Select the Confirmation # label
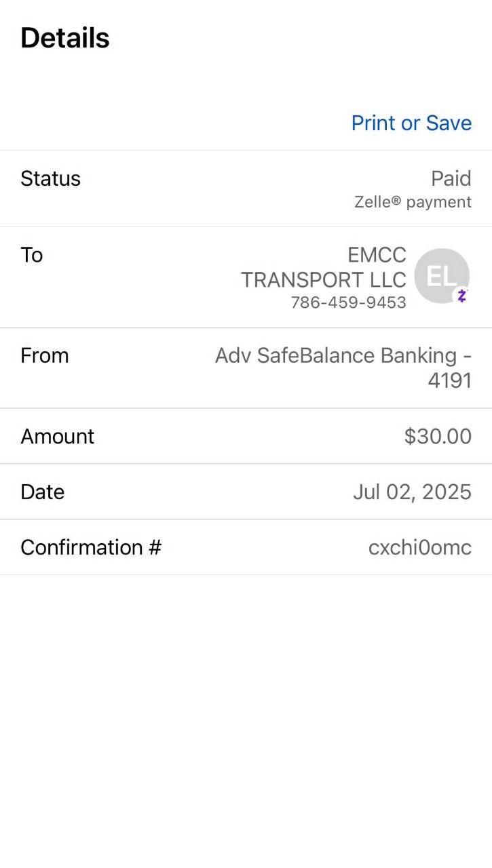 pos(91,547)
